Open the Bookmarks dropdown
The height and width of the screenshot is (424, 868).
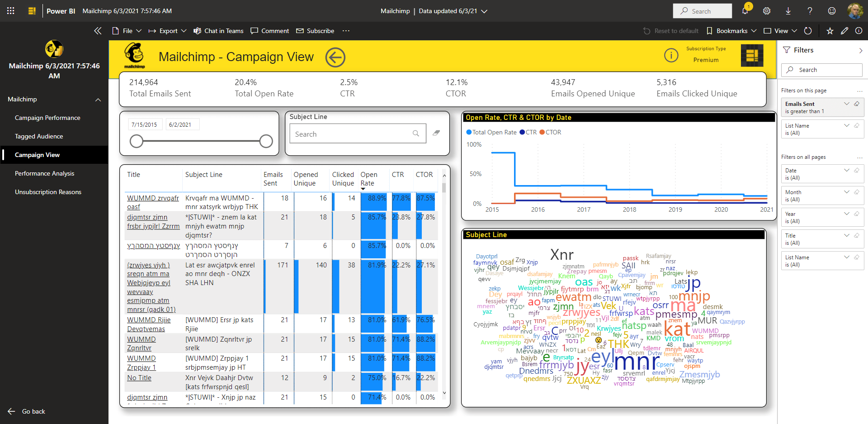731,31
